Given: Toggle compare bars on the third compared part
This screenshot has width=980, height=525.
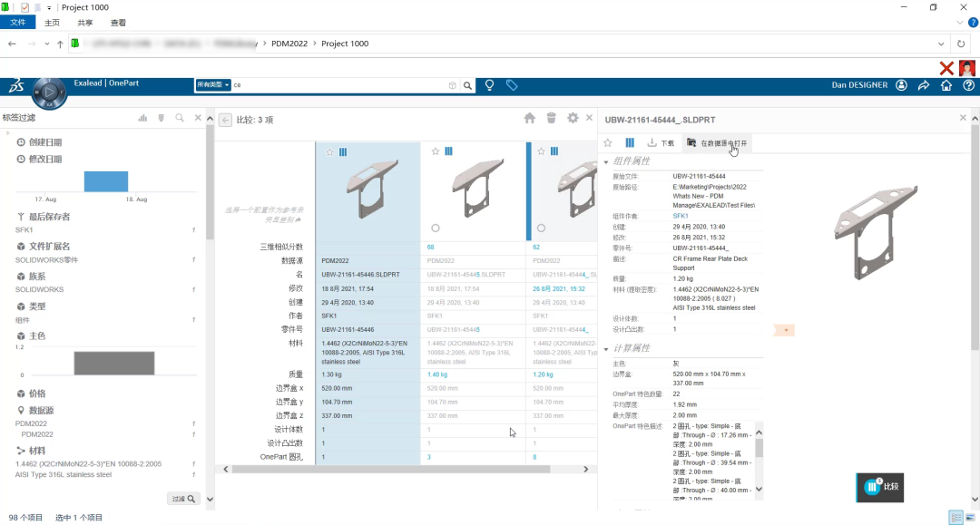Looking at the screenshot, I should (554, 151).
